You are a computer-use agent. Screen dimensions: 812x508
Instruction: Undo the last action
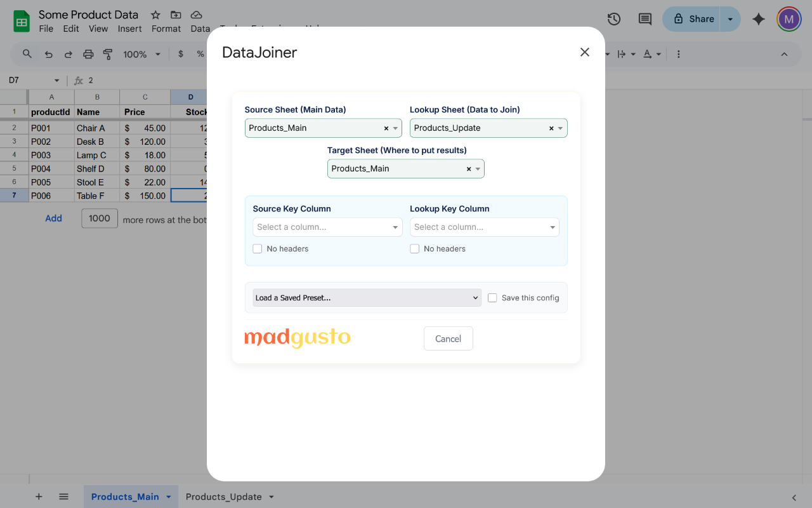tap(48, 54)
